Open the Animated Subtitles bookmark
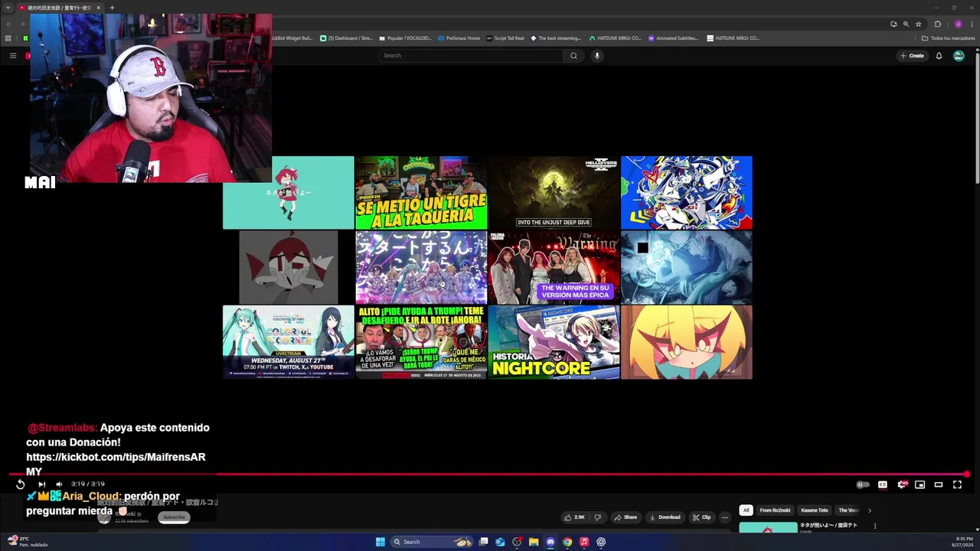The image size is (980, 551). [x=674, y=38]
